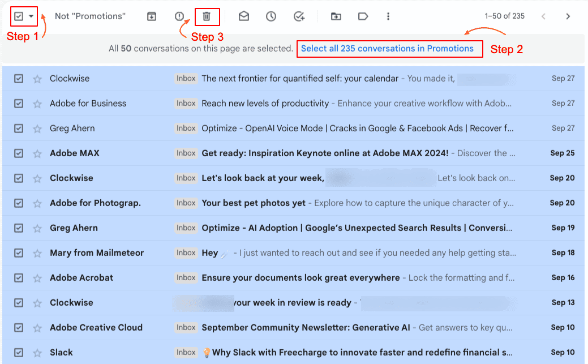This screenshot has width=588, height=364.
Task: Open the select dropdown arrow beside checkbox
Action: (31, 16)
